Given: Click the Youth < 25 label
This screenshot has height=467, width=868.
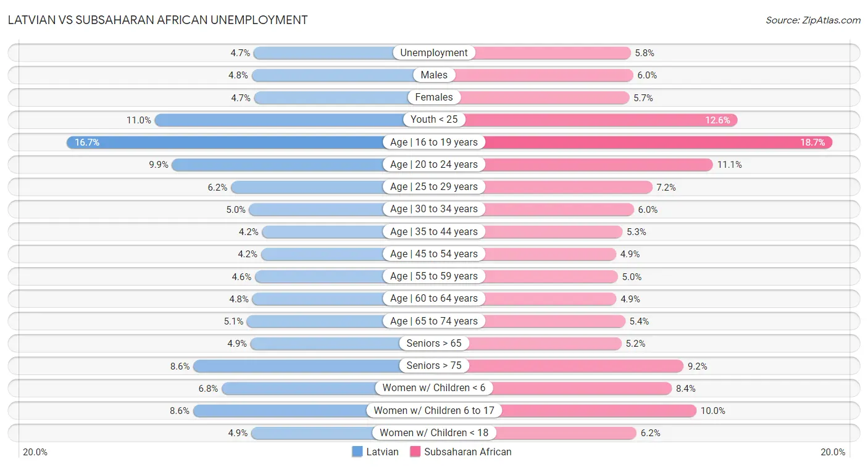Looking at the screenshot, I should click(434, 120).
